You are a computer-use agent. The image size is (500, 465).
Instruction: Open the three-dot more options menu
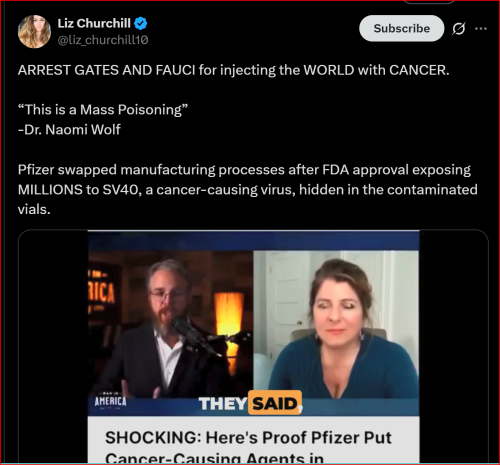click(481, 29)
